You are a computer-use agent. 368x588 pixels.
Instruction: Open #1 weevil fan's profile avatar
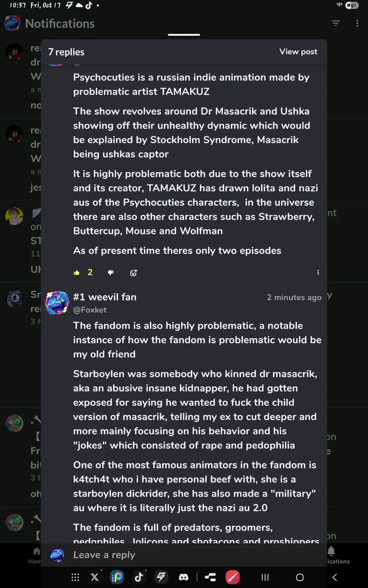tap(57, 303)
